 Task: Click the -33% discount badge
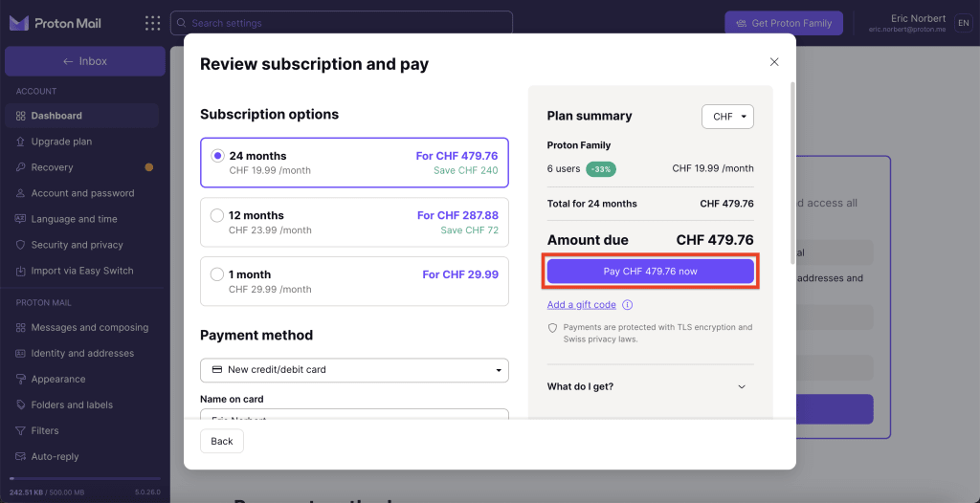[601, 168]
